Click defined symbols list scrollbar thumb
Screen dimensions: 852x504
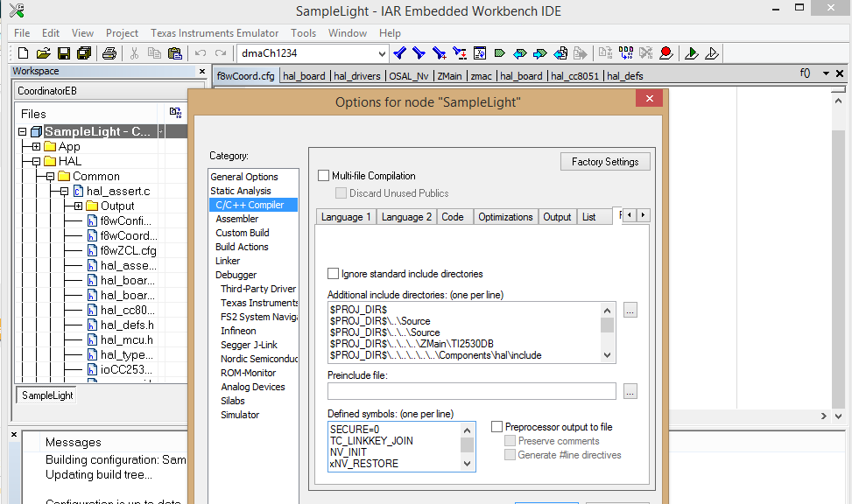(467, 444)
